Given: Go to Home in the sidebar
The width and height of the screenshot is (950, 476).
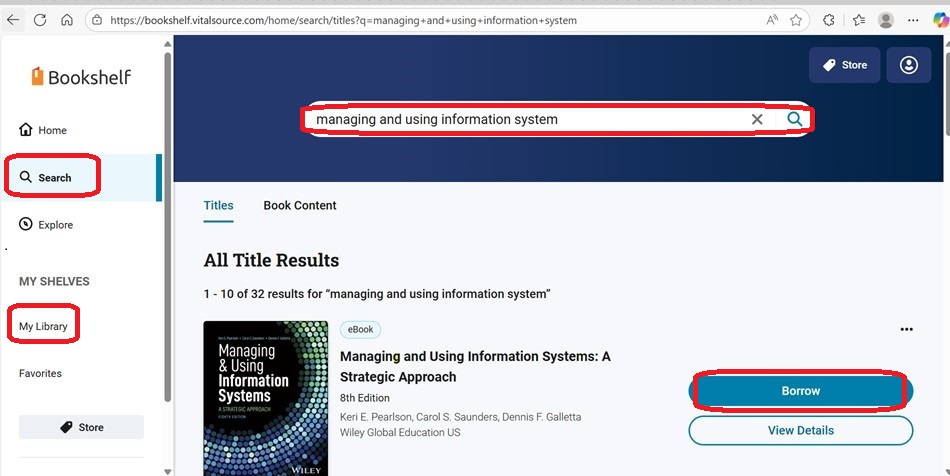Looking at the screenshot, I should (43, 130).
